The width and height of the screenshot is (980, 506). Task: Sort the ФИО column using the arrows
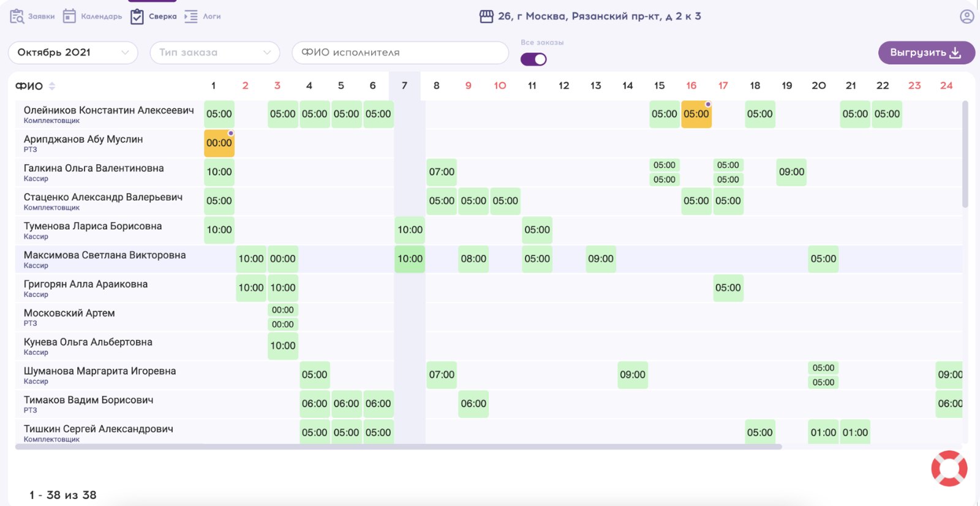tap(52, 86)
